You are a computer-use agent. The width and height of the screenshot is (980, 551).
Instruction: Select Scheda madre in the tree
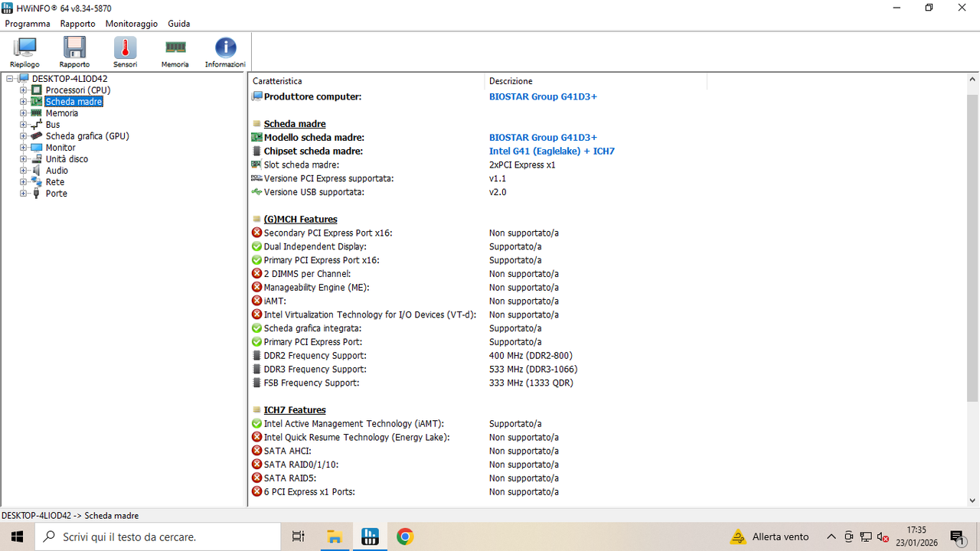click(x=73, y=102)
